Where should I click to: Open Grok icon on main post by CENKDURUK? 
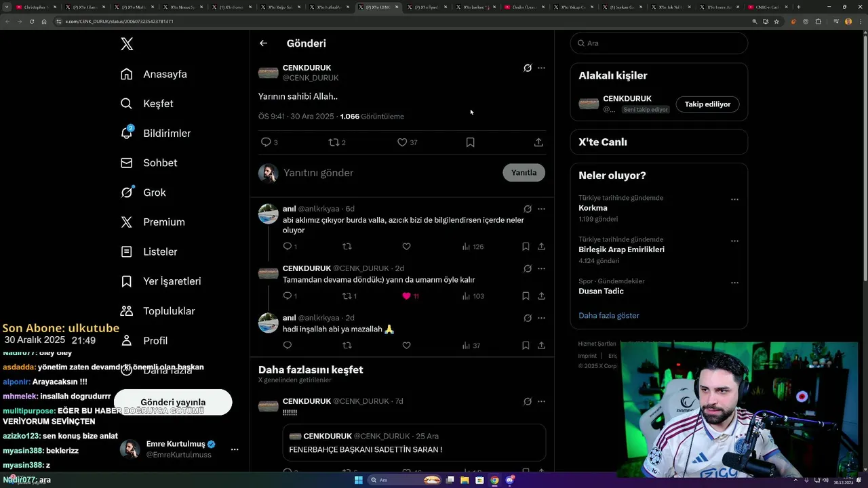528,68
